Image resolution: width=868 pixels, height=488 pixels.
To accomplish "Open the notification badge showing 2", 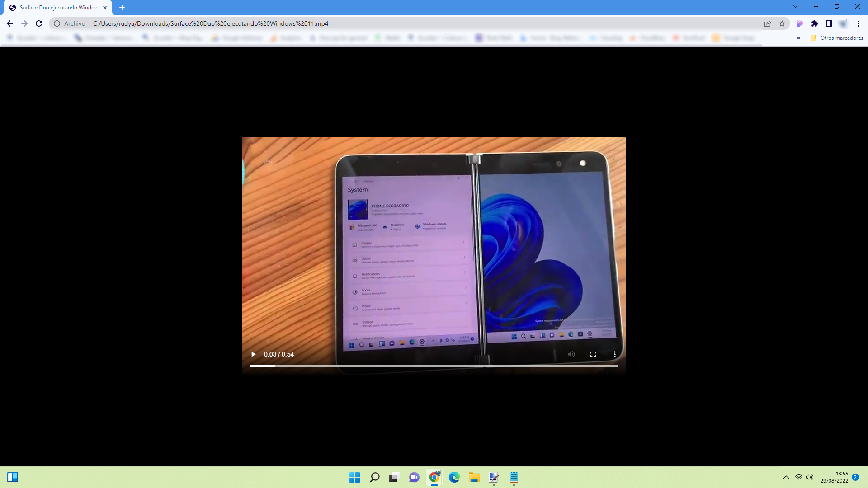I will [x=855, y=477].
